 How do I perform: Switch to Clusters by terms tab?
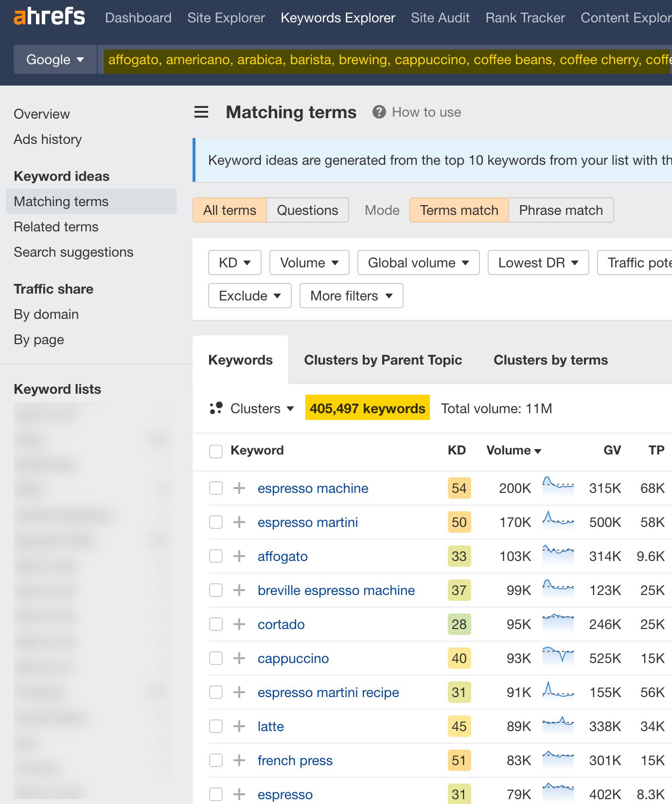pos(550,360)
